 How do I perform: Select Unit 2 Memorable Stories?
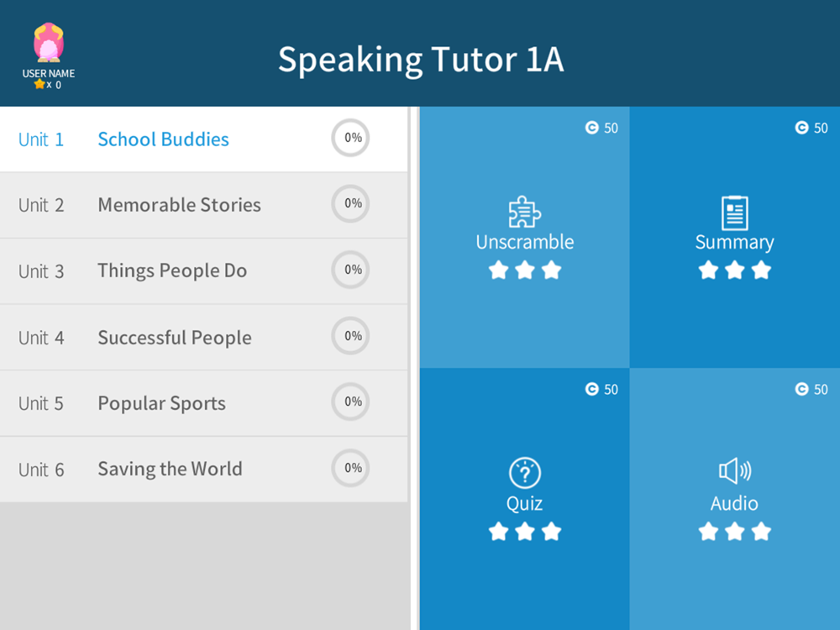pyautogui.click(x=203, y=205)
